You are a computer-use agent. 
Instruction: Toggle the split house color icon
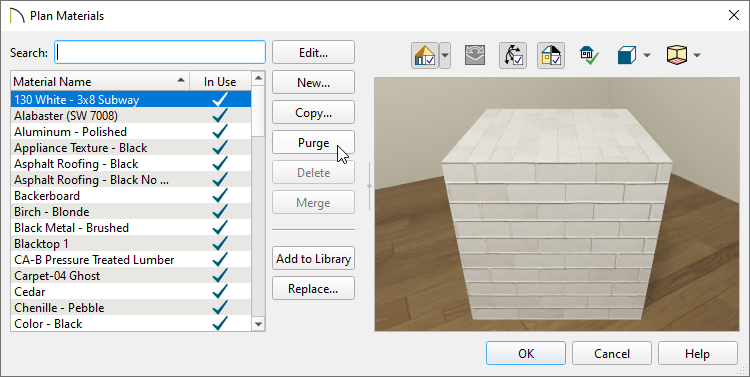551,55
